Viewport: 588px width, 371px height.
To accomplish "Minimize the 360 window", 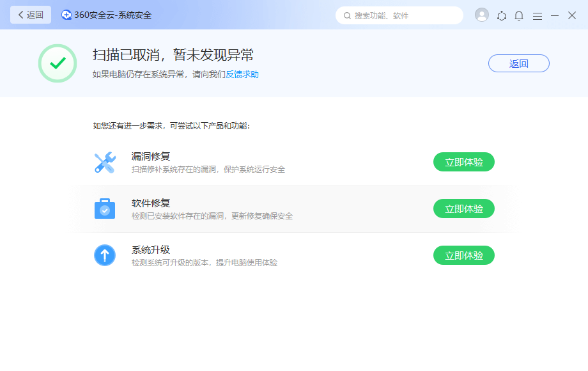I will tap(555, 16).
